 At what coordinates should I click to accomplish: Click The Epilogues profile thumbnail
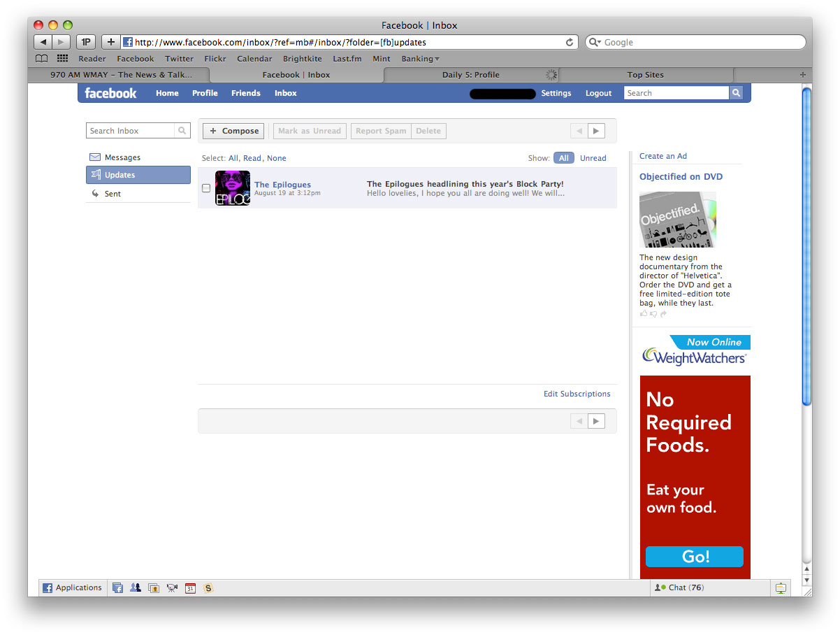[233, 188]
